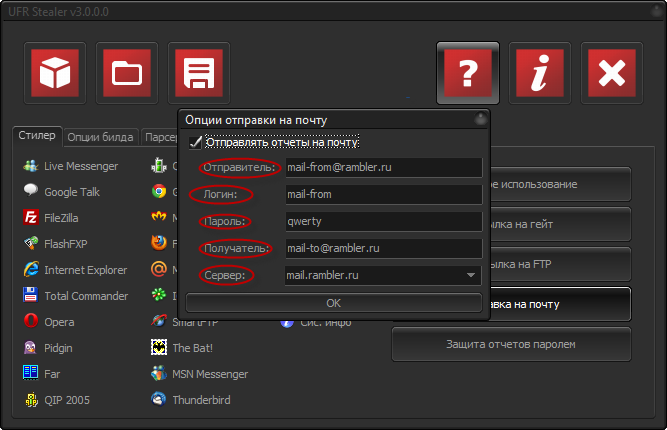Image resolution: width=667 pixels, height=430 pixels.
Task: Click the 'на почту' send button
Action: 560,304
